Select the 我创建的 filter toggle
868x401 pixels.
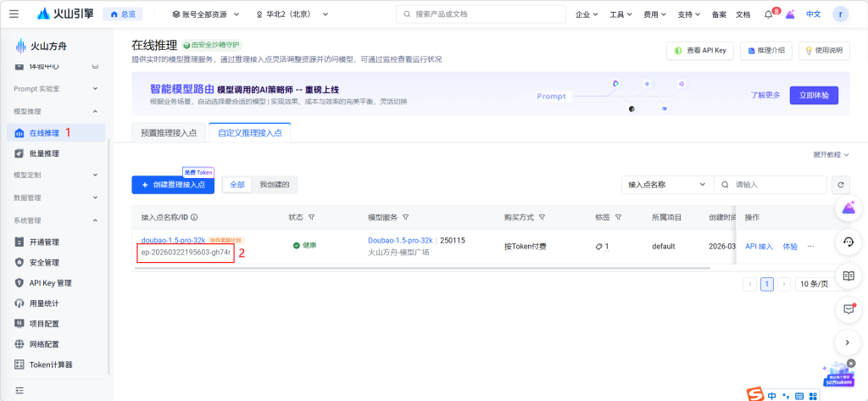click(275, 185)
